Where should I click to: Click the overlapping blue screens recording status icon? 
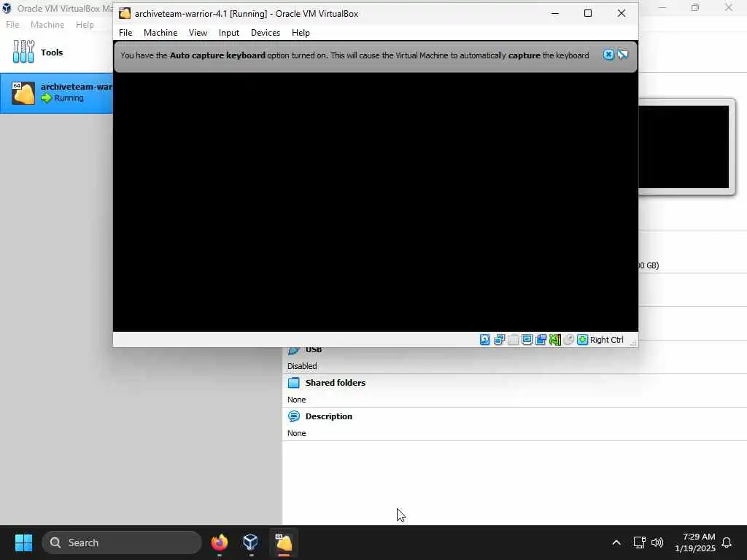click(541, 340)
